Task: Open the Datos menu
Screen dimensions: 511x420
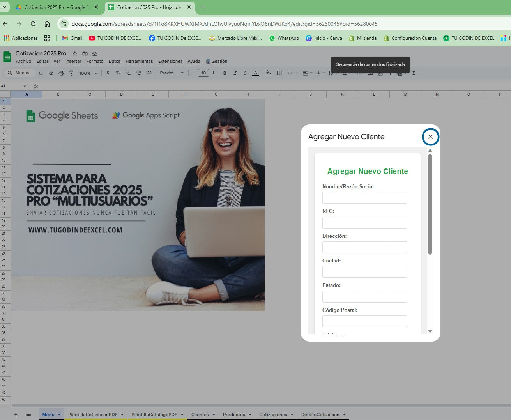Action: (114, 61)
